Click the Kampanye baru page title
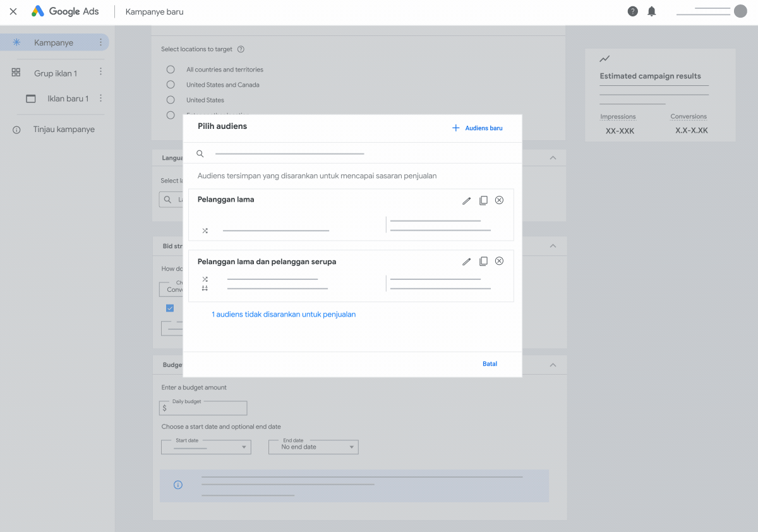The height and width of the screenshot is (532, 758). tap(155, 11)
